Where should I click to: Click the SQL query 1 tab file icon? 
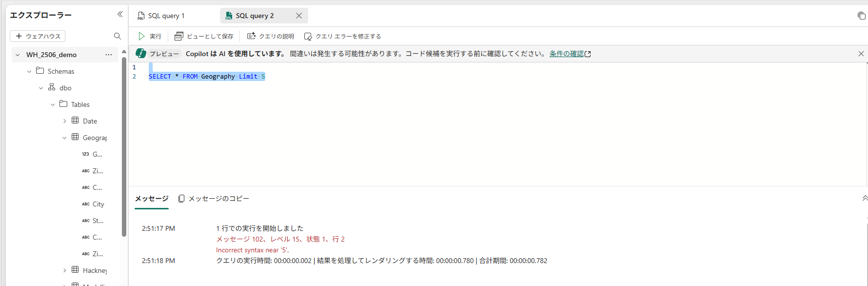point(141,16)
